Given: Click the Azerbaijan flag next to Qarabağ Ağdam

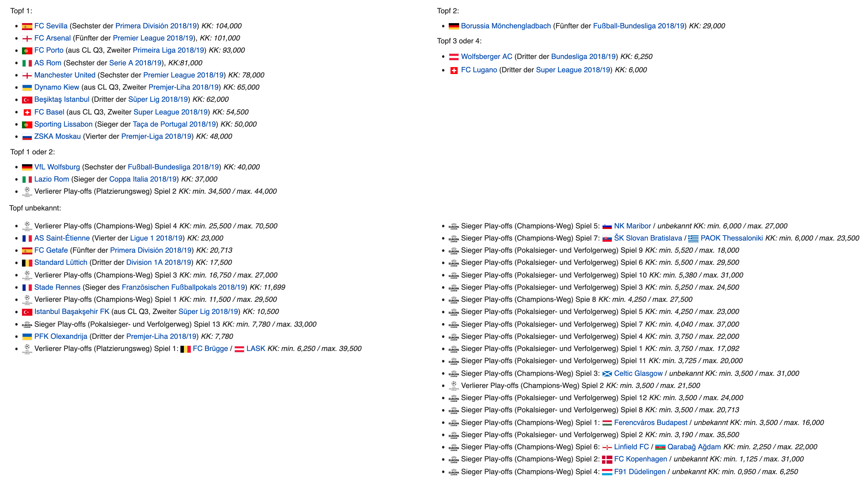Looking at the screenshot, I should point(660,447).
